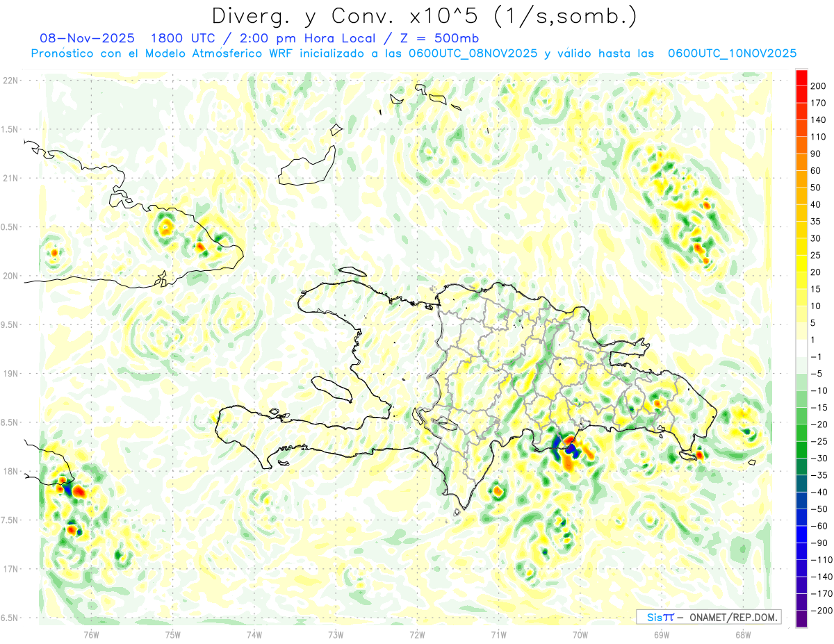Screen dimensions: 834x644
Task: Click the colorbar value '25' on the positive side
Action: point(817,256)
